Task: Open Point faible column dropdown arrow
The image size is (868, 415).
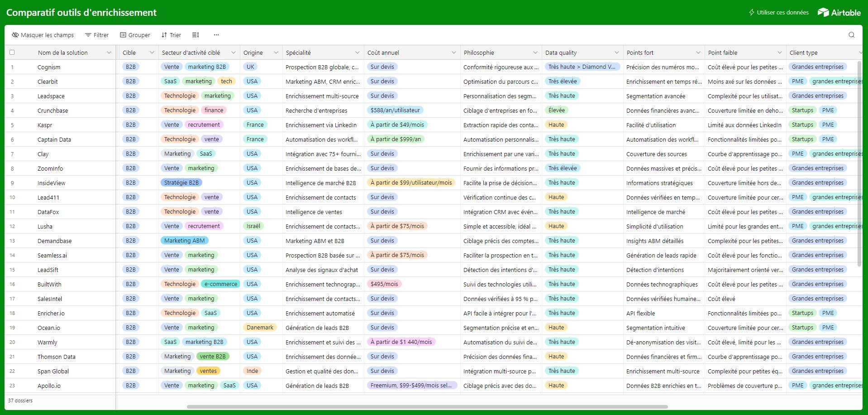Action: pyautogui.click(x=780, y=52)
